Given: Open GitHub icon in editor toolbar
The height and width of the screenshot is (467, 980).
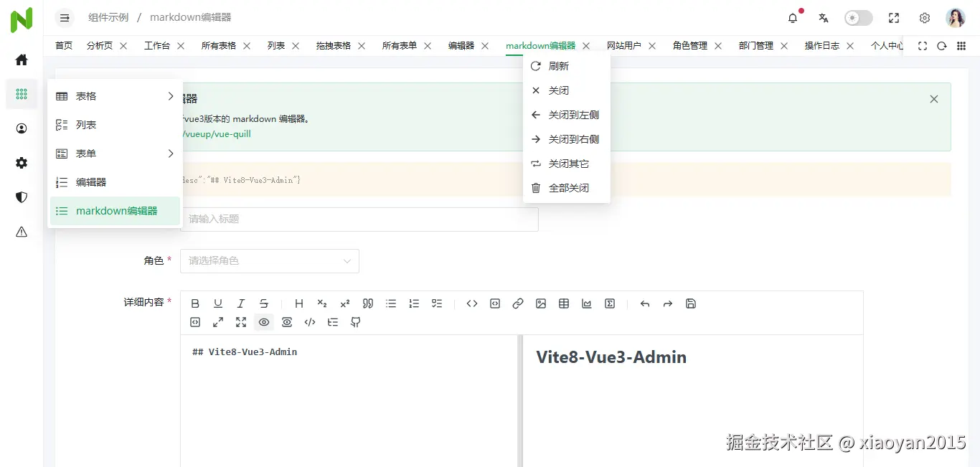Looking at the screenshot, I should (x=356, y=322).
